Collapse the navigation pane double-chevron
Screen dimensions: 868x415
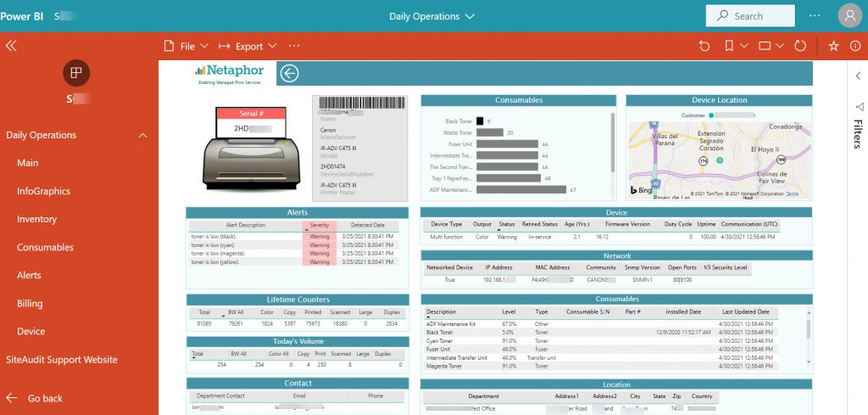[11, 46]
